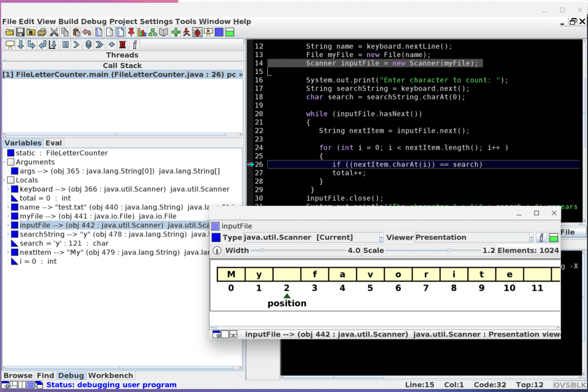Select the FileLetterCounter.main call stack entry
This screenshot has width=588, height=392.
(122, 74)
